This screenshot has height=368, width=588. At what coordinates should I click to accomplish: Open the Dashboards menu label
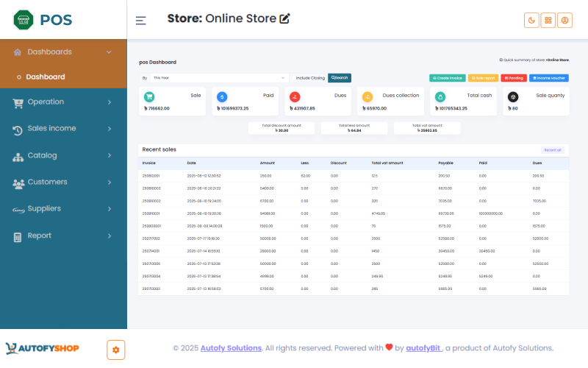pos(49,52)
